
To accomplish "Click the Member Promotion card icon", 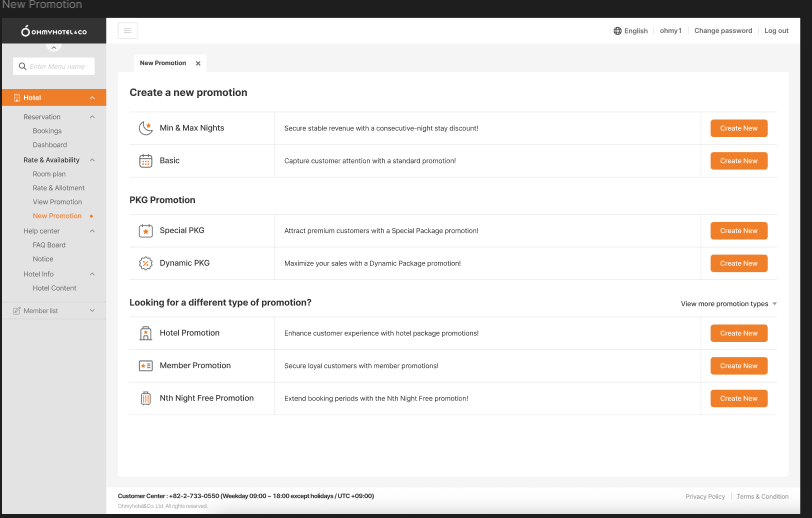I will coord(146,366).
